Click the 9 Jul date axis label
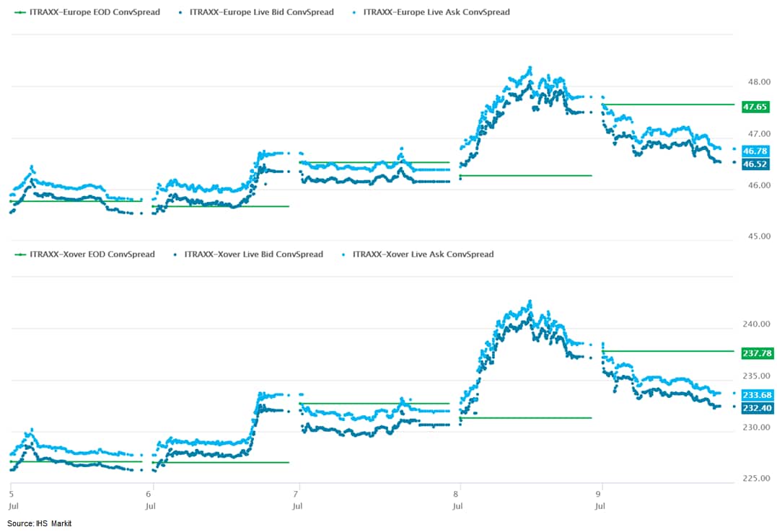Viewport: 777px width, 532px height. [x=600, y=500]
